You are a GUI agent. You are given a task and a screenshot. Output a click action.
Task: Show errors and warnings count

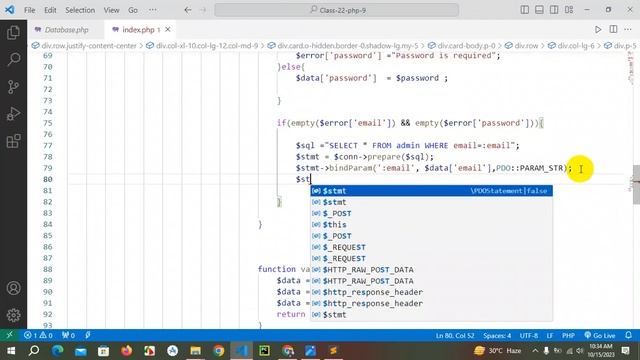(38, 335)
